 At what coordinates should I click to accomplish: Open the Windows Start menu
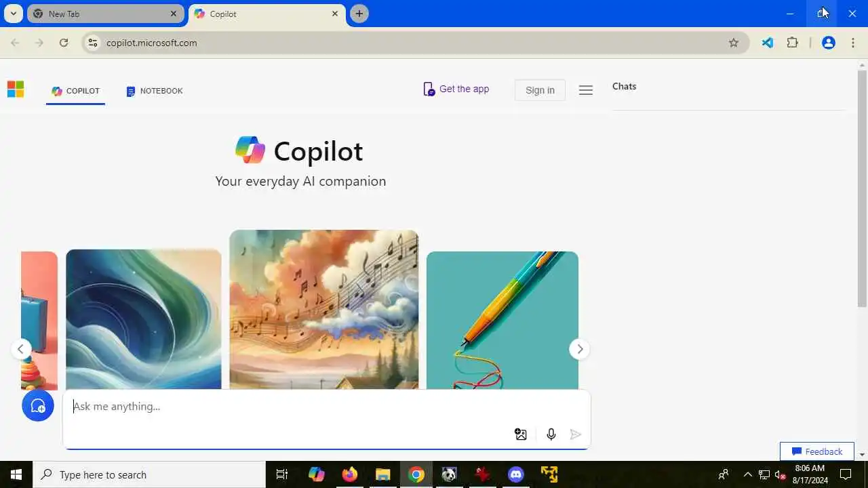[16, 474]
